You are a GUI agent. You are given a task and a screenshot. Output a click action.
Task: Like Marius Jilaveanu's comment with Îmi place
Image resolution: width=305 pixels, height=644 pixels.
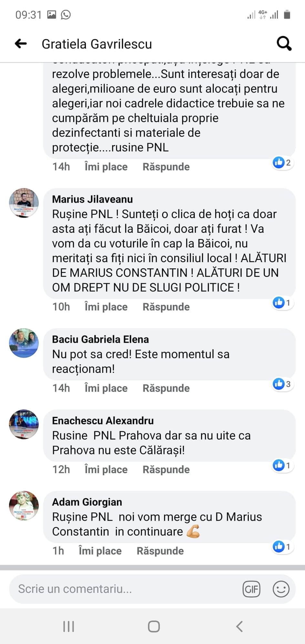(x=106, y=307)
